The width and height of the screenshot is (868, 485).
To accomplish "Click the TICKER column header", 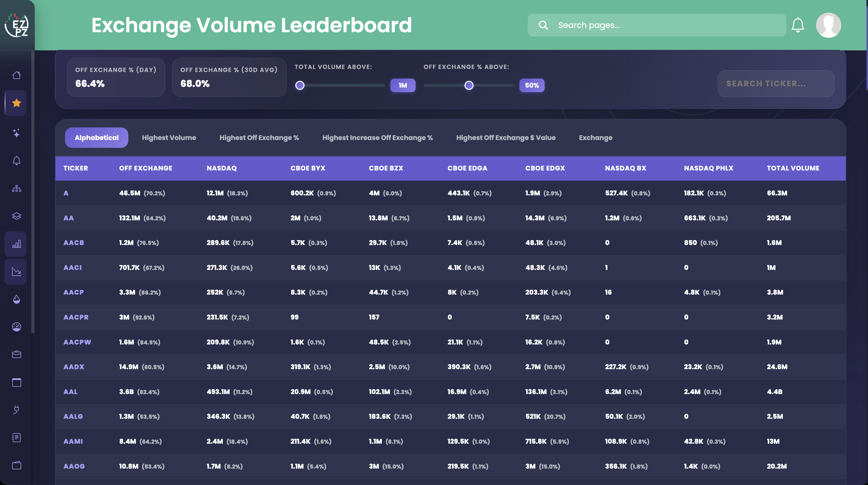I will [x=76, y=168].
